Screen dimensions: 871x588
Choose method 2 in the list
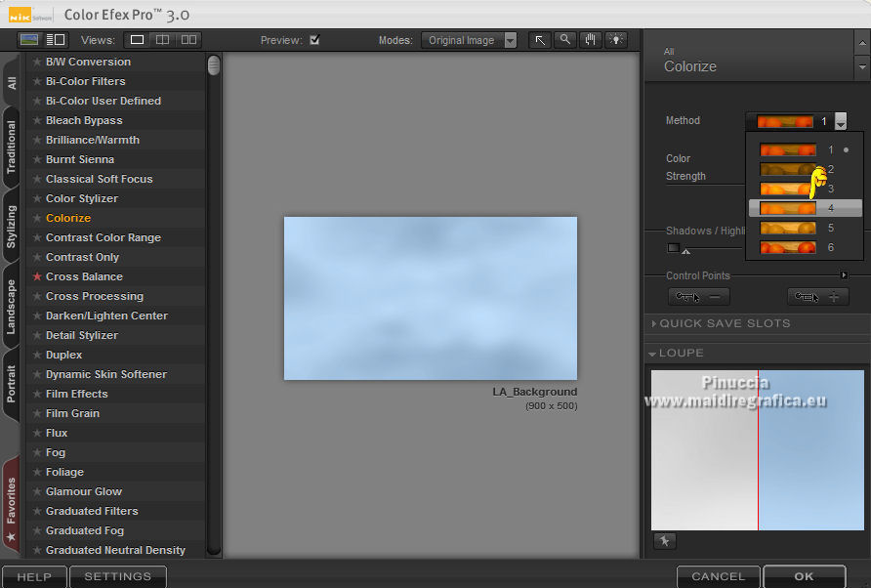pyautogui.click(x=806, y=169)
